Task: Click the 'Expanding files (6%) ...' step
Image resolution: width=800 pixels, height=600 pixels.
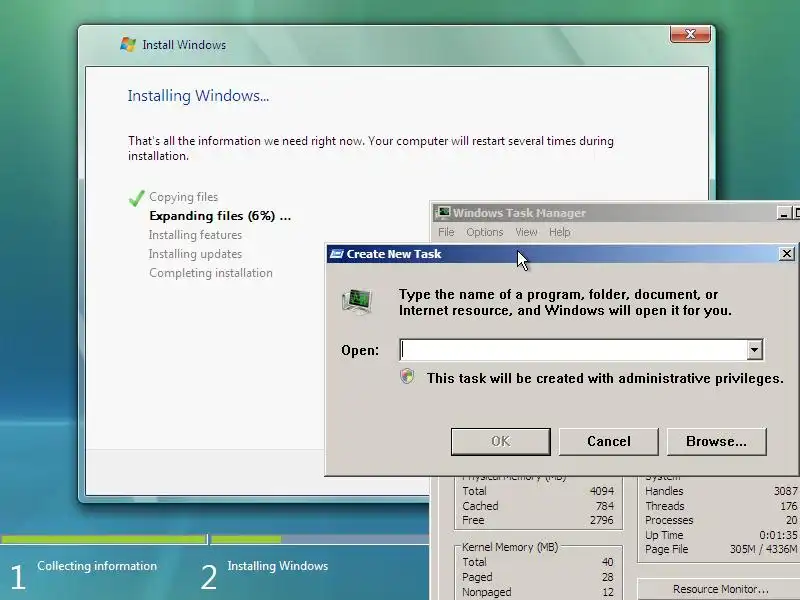Action: (x=220, y=216)
